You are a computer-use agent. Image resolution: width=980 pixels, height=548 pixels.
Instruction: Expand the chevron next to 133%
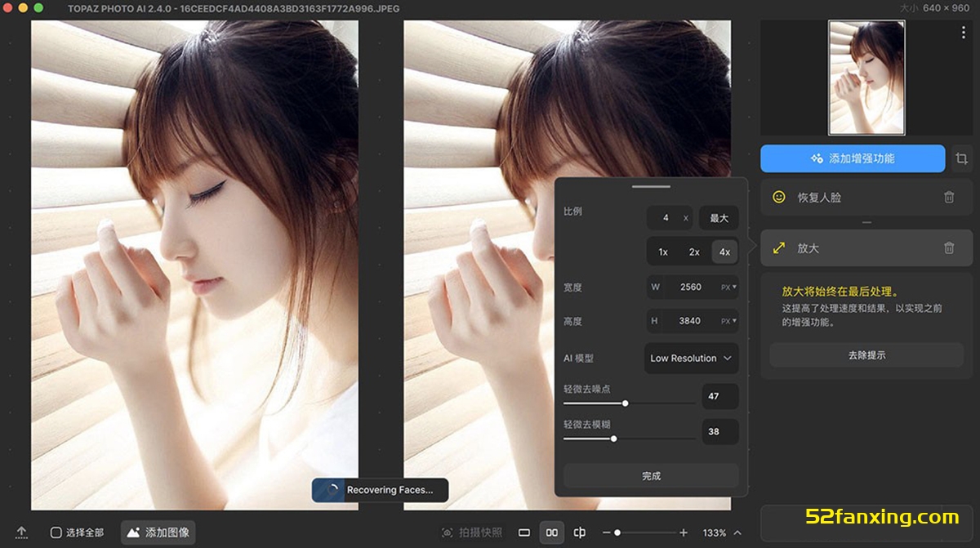[737, 532]
